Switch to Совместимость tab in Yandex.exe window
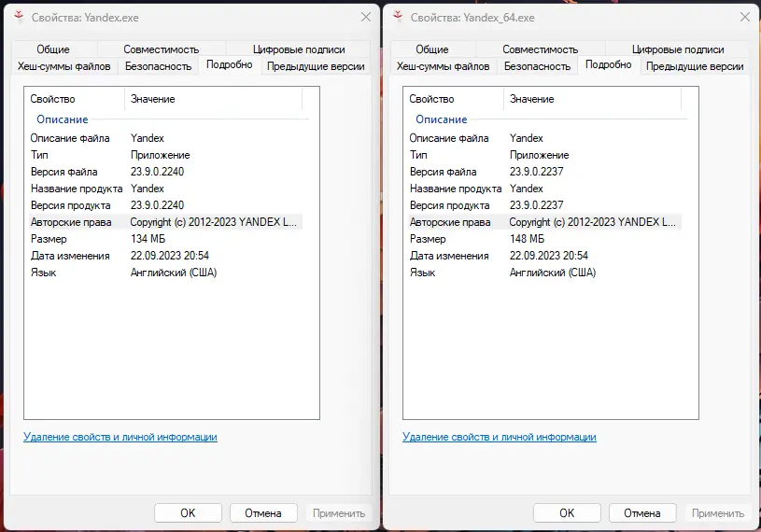The width and height of the screenshot is (761, 532). click(x=161, y=49)
